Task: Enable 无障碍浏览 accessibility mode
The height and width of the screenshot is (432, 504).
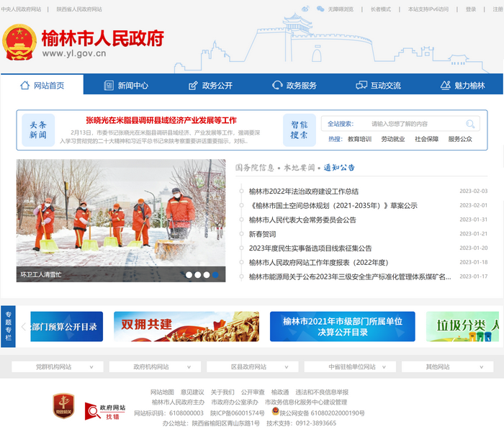Action: [x=341, y=9]
